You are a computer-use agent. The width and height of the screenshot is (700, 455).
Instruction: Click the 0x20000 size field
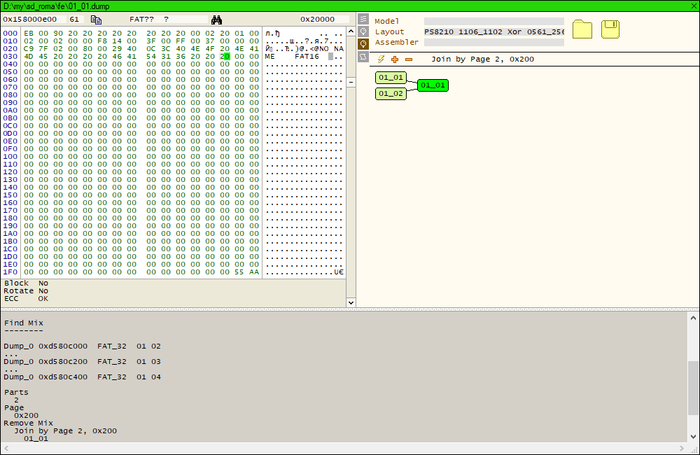pos(318,19)
